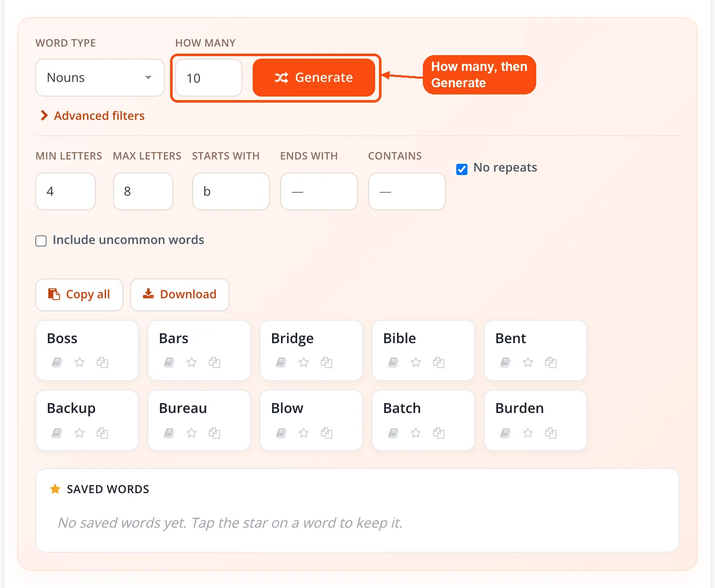The height and width of the screenshot is (588, 715).
Task: Open definition book icon for Bible
Action: [x=393, y=362]
